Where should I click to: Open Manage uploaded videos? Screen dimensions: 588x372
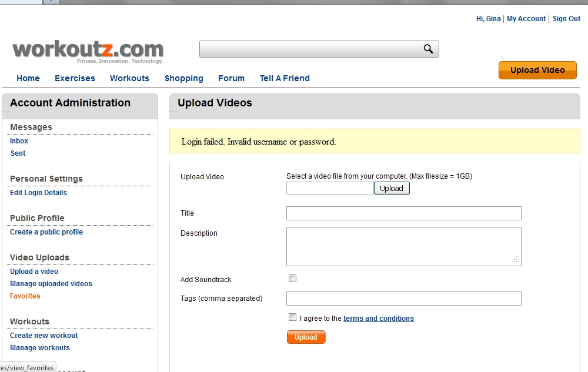pyautogui.click(x=51, y=284)
